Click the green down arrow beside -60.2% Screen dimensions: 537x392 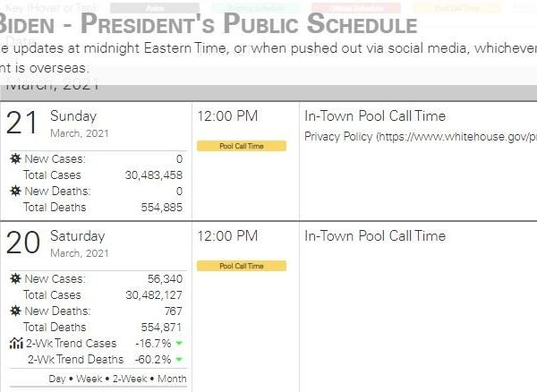click(179, 360)
